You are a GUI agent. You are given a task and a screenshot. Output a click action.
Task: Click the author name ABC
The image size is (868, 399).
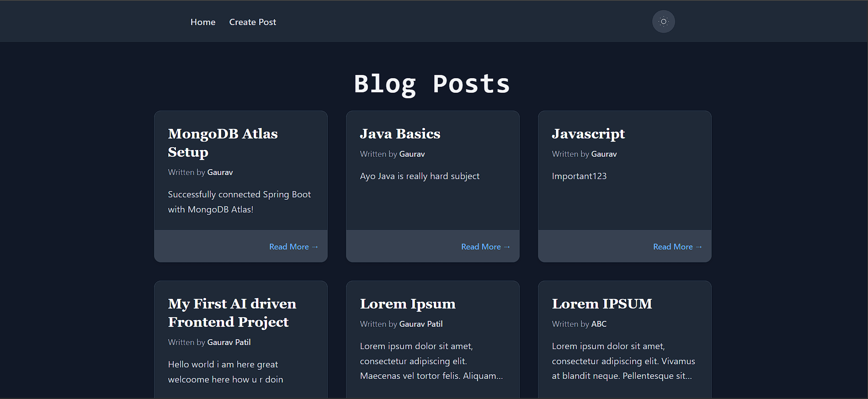598,324
